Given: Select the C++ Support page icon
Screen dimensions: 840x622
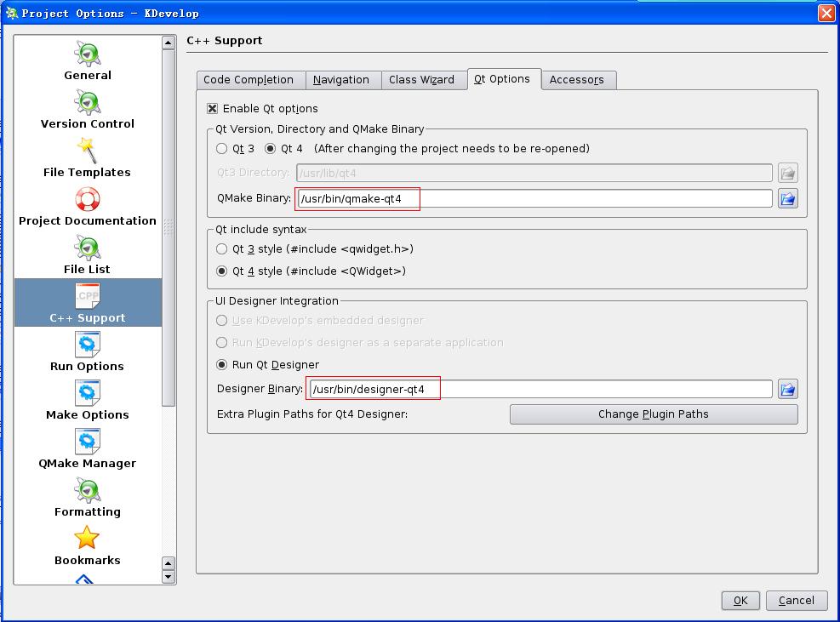Looking at the screenshot, I should pyautogui.click(x=88, y=296).
